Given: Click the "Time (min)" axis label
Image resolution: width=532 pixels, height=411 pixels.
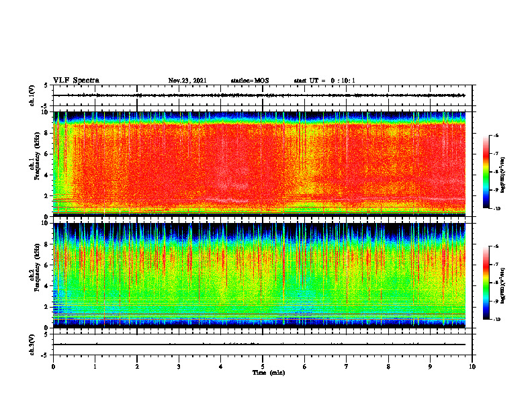Looking at the screenshot, I should click(269, 373).
